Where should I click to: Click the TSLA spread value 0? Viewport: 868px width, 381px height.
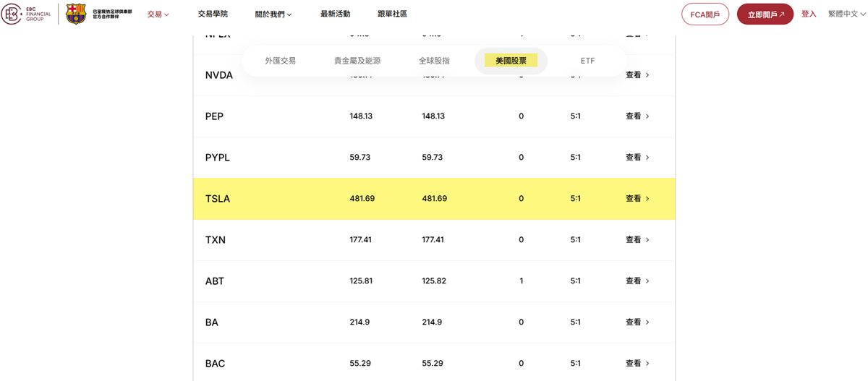tap(521, 199)
